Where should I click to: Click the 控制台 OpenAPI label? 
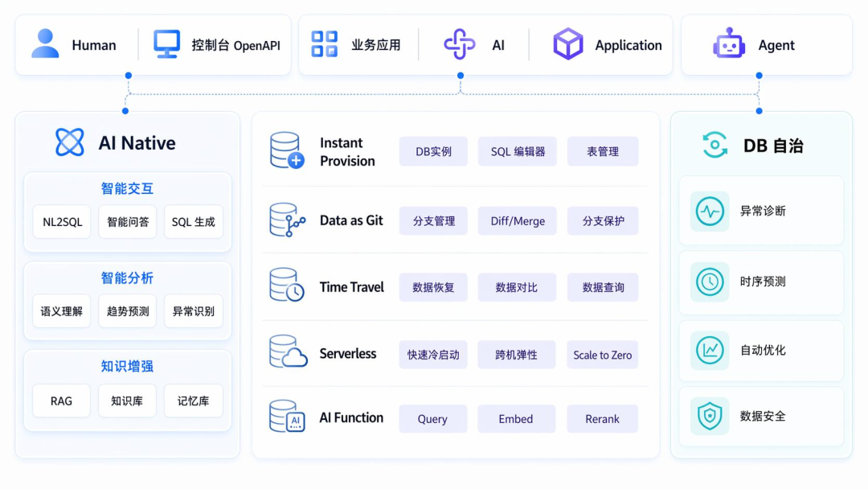click(235, 45)
